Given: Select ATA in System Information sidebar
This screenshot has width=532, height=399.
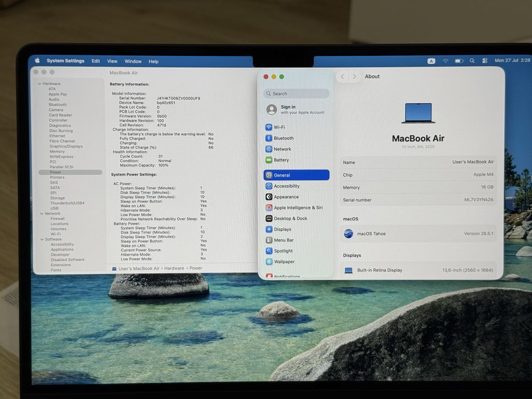Looking at the screenshot, I should pos(52,89).
